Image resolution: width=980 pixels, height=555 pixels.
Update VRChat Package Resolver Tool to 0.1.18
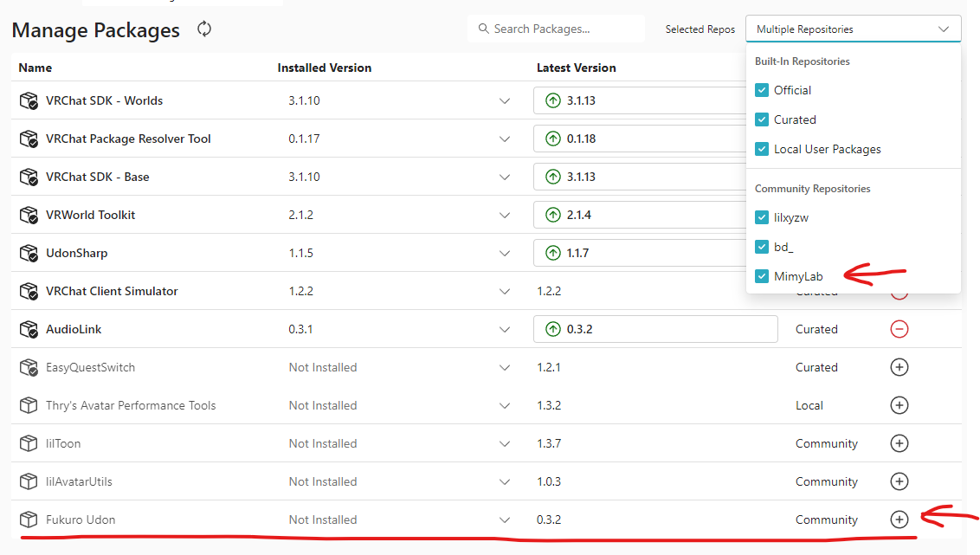coord(640,139)
